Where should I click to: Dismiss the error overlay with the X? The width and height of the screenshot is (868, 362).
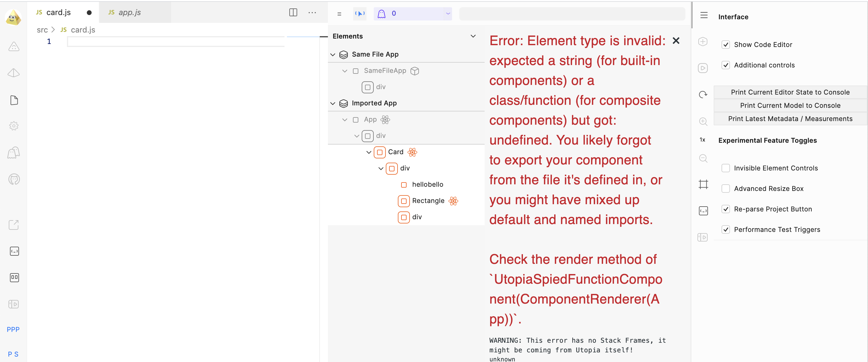pyautogui.click(x=676, y=40)
